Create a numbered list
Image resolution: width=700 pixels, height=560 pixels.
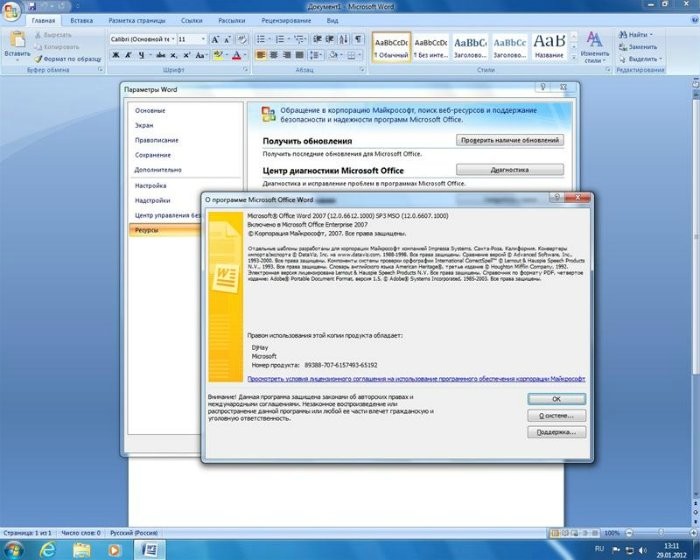coord(280,40)
